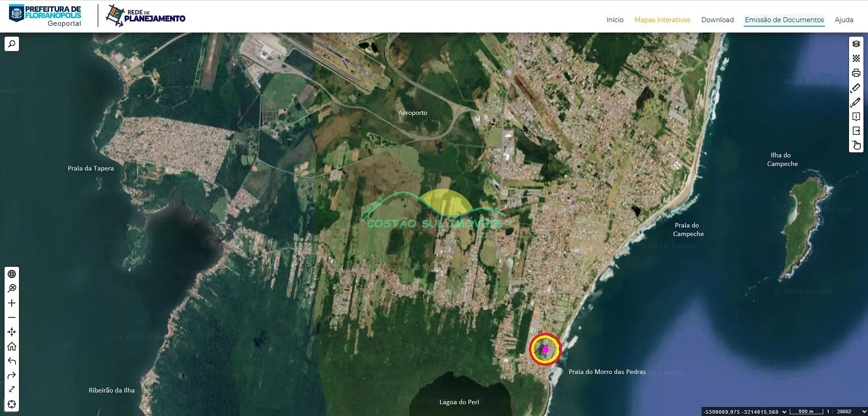
Task: Click the coordinates readout -5399069,975 -3214015,568
Action: (741, 412)
